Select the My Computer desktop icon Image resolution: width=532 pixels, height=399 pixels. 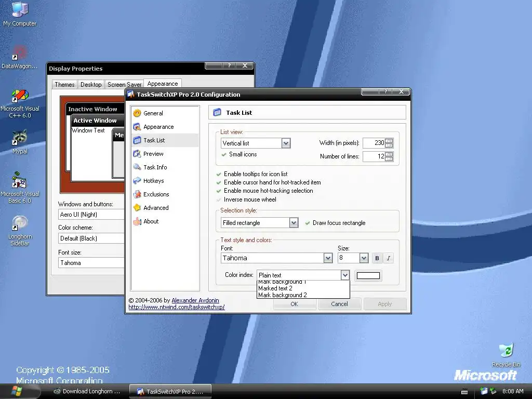point(20,14)
